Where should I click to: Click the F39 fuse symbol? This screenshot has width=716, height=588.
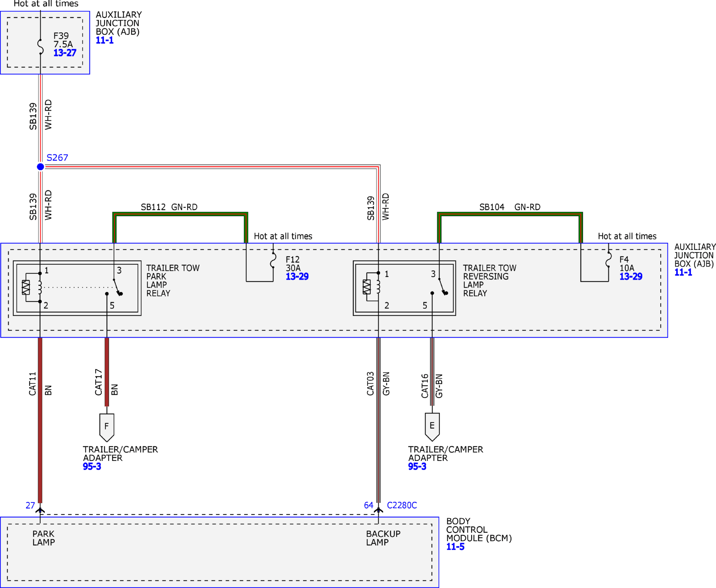coord(40,47)
